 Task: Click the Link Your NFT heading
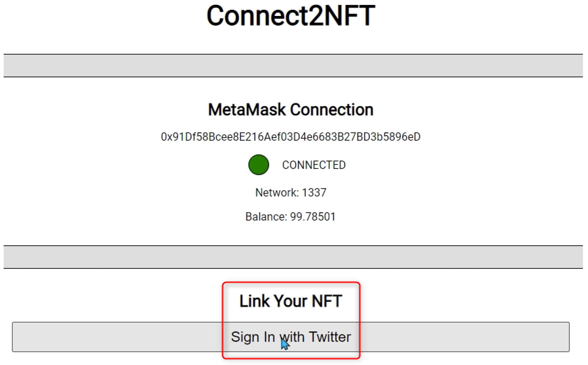click(291, 301)
